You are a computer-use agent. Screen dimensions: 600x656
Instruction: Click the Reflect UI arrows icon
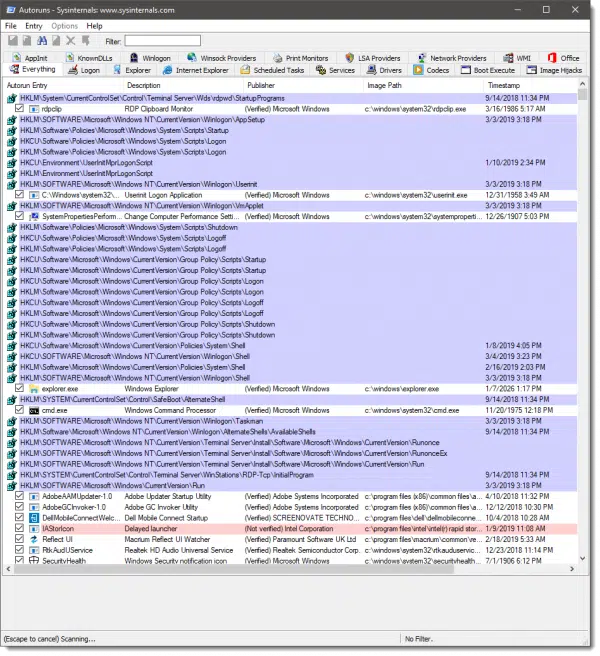tap(34, 540)
